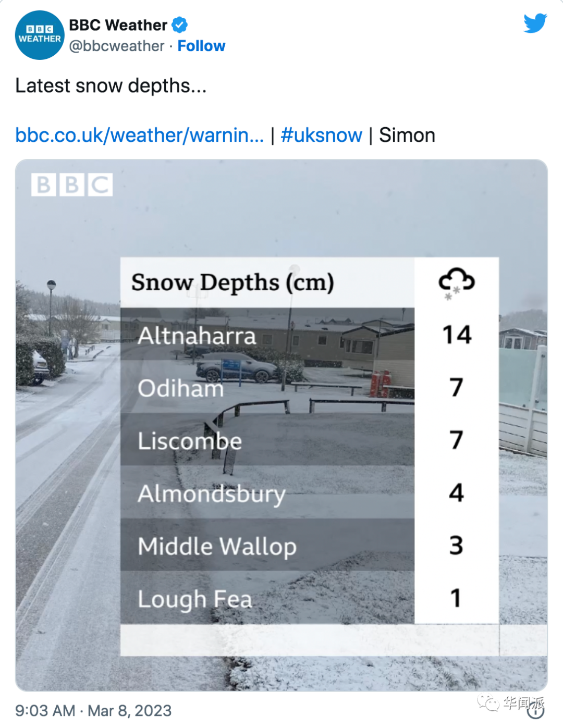Viewport: 563px width, 728px height.
Task: Follow the BBC Weather account
Action: [x=201, y=46]
